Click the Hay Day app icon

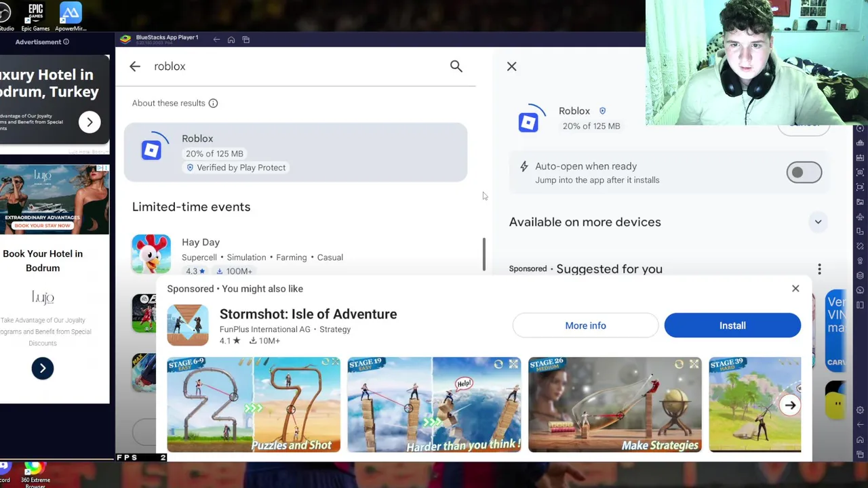tap(151, 254)
